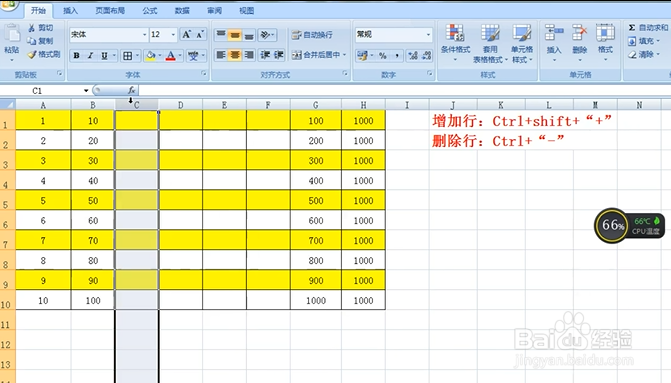Viewport: 671px width, 383px height.
Task: Apply comma style icon
Action: point(397,55)
